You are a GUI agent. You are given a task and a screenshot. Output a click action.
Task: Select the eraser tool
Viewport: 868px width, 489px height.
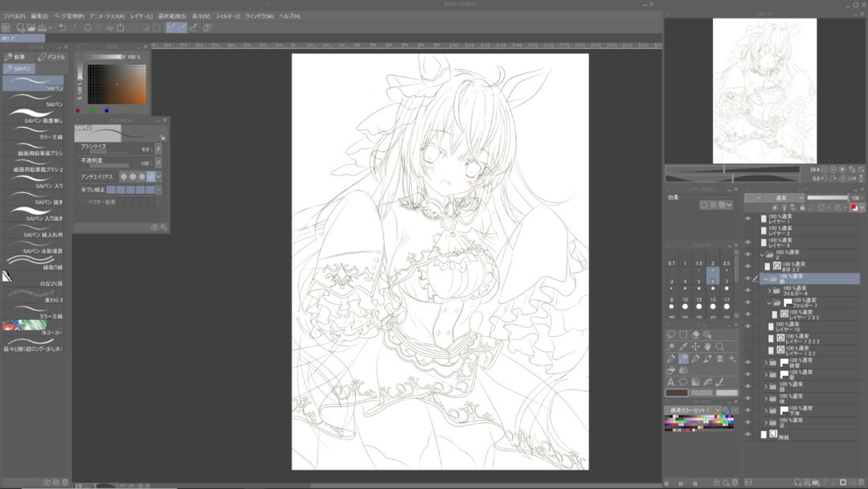(x=695, y=335)
